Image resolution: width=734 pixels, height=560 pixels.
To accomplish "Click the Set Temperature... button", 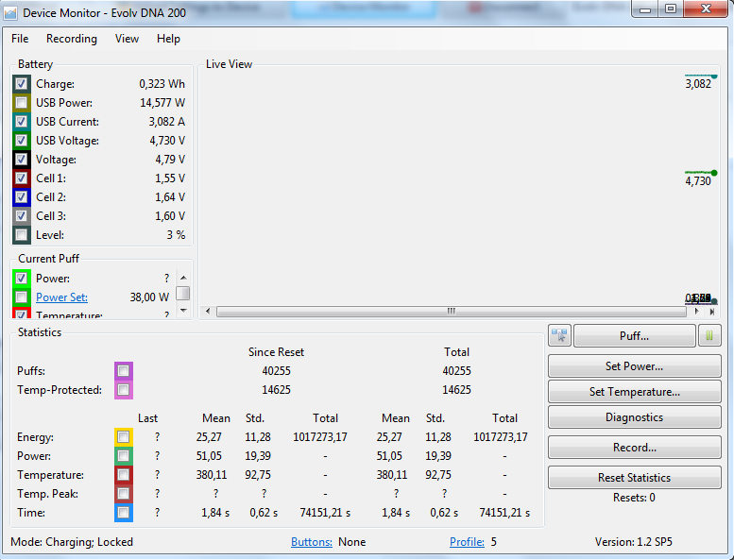I will pos(634,392).
